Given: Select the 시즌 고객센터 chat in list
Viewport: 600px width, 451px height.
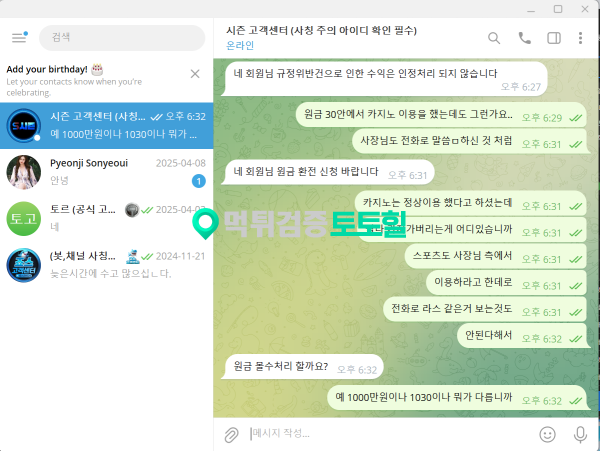Looking at the screenshot, I should [106, 125].
